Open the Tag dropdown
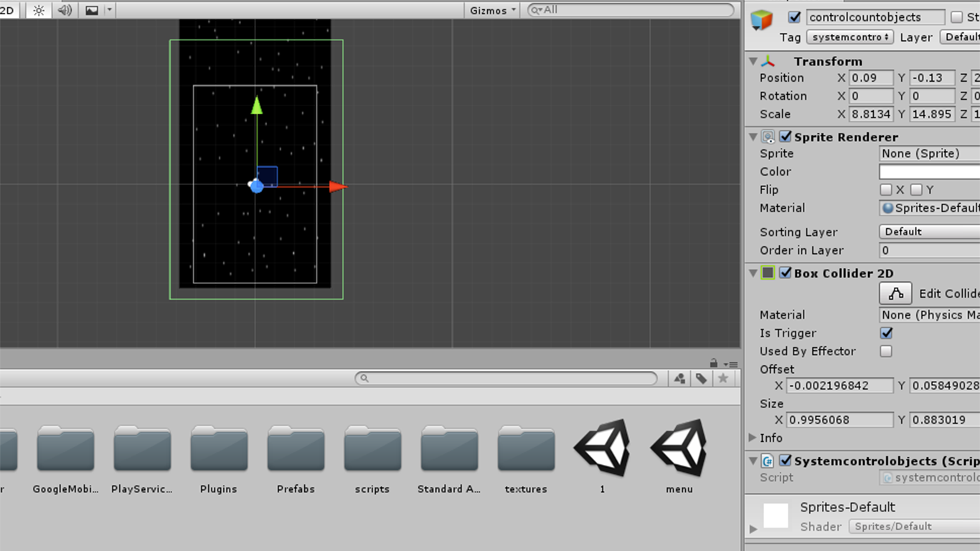 [x=850, y=37]
